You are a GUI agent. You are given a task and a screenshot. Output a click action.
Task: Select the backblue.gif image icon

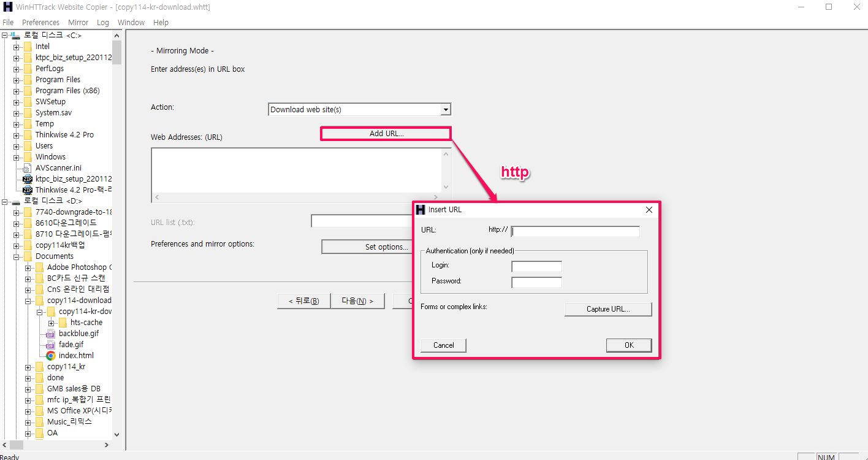(x=50, y=333)
